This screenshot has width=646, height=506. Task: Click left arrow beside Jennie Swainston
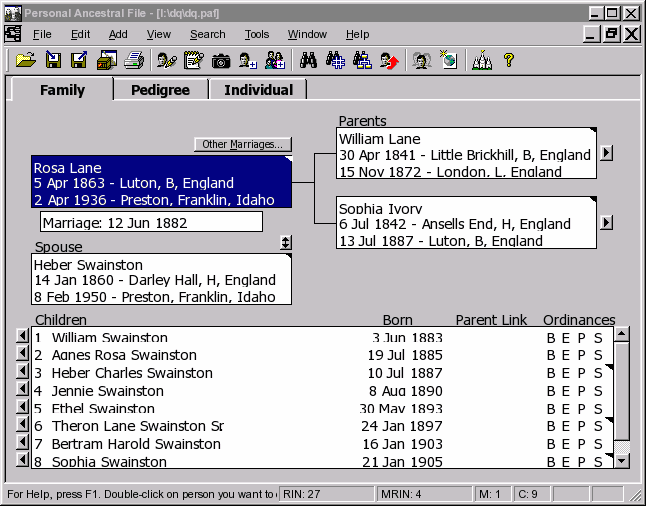(22, 389)
